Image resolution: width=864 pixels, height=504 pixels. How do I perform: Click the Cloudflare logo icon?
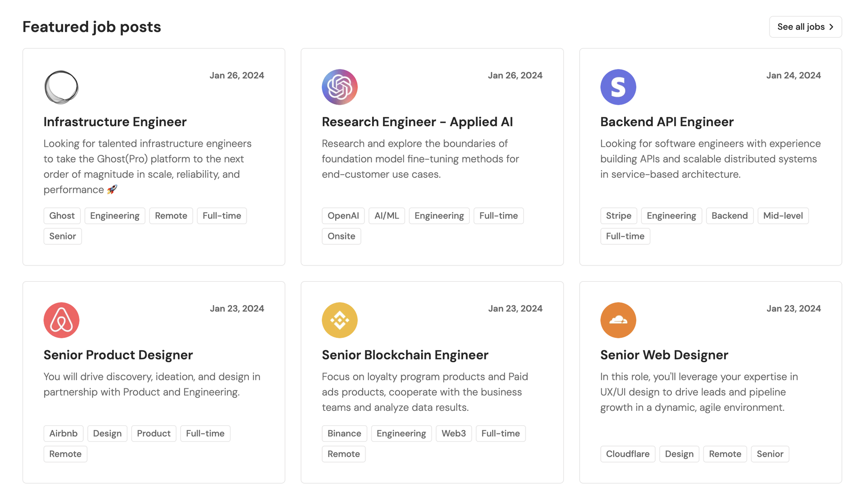tap(618, 320)
